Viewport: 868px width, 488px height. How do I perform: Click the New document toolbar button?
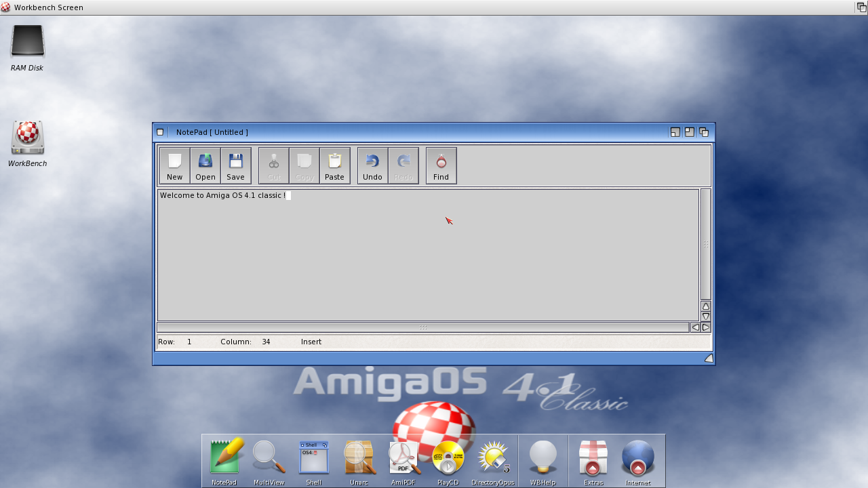click(175, 165)
